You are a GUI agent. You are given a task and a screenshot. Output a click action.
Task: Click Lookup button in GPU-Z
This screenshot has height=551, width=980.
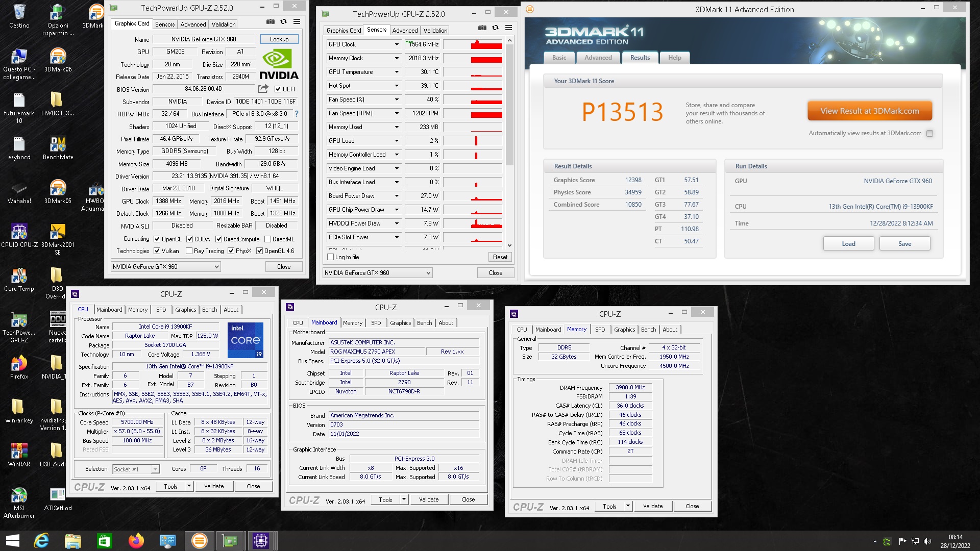279,39
